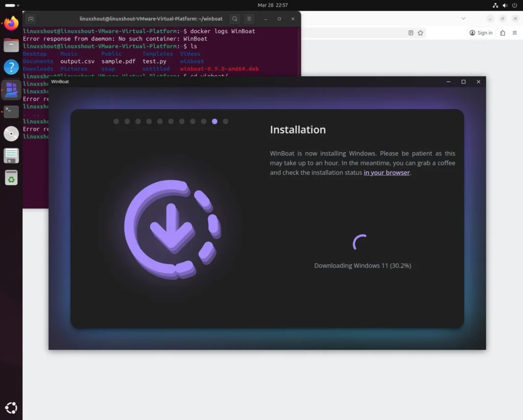Minimize the WinBoat window
This screenshot has width=523, height=420.
click(x=448, y=82)
